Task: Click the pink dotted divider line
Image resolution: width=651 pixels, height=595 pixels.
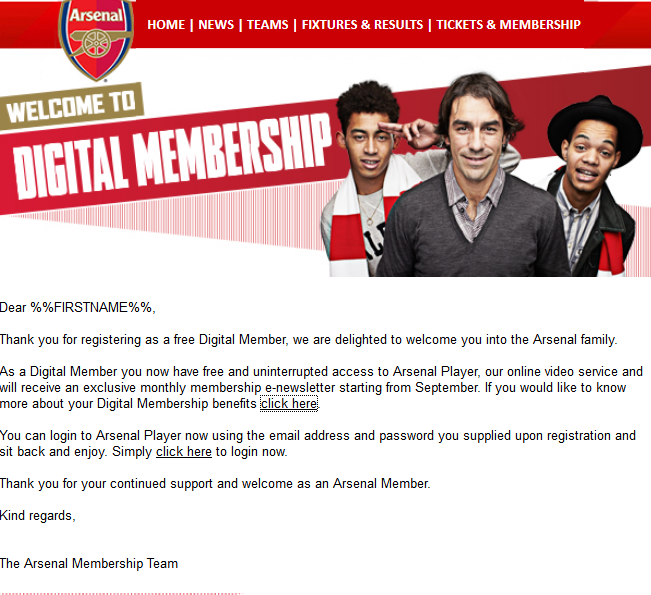Action: tap(121, 593)
